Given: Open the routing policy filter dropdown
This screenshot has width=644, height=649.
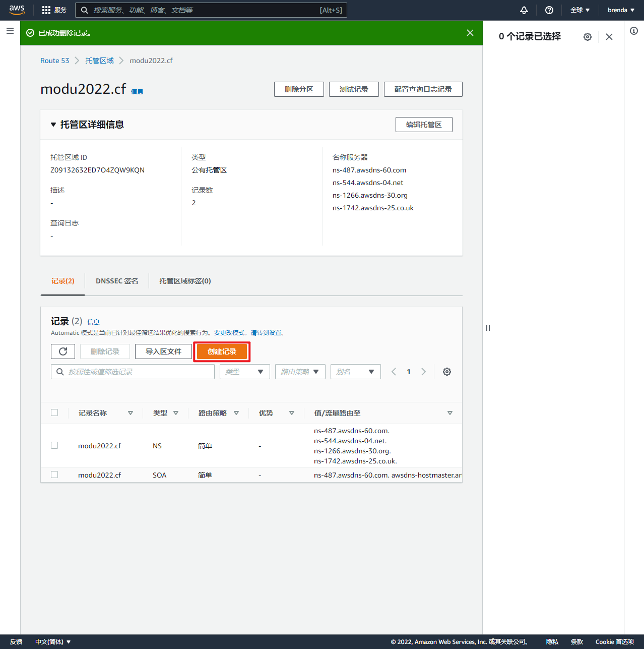Looking at the screenshot, I should click(300, 372).
